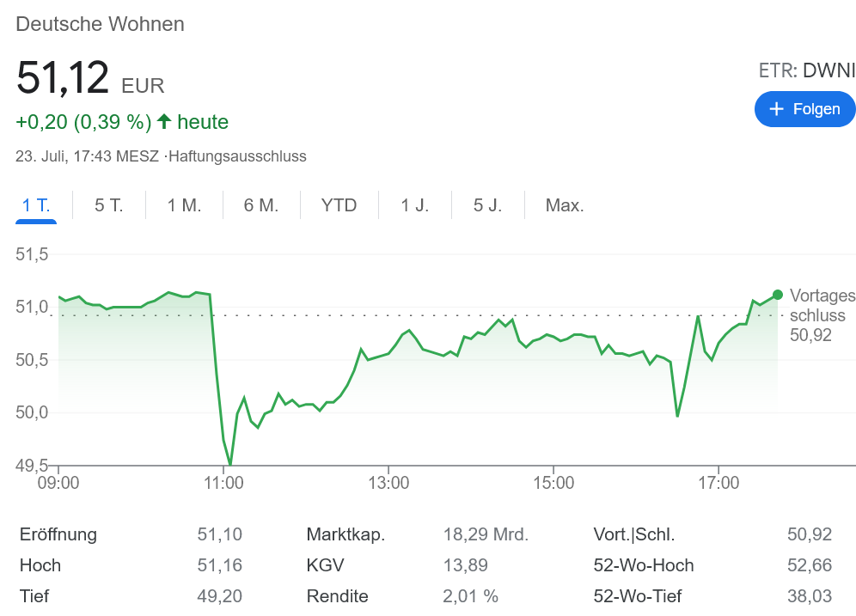Click the blue Folgen button
856x616 pixels.
804,109
